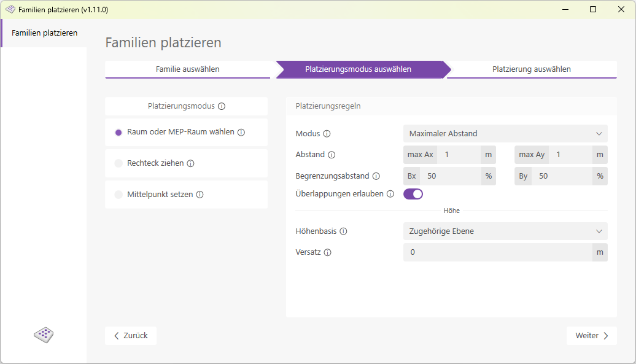Viewport: 636px width, 364px height.
Task: Disable the Überlappungen erlauben toggle
Action: point(413,193)
